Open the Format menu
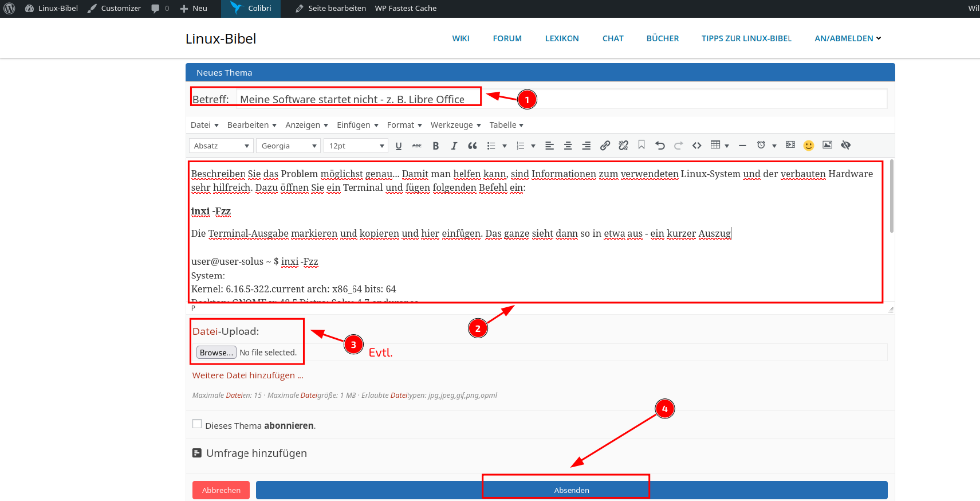Image resolution: width=980 pixels, height=501 pixels. [404, 125]
